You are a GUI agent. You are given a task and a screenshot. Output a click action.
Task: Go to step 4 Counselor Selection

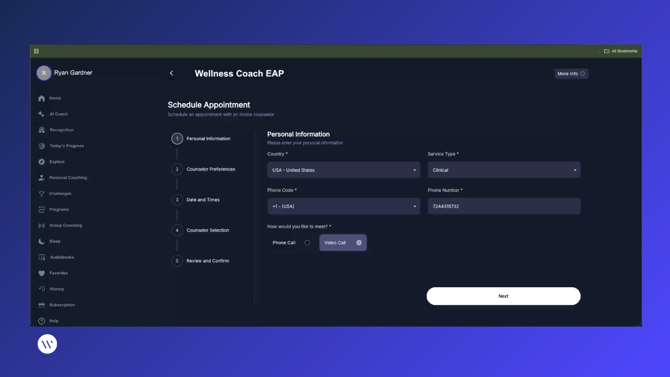200,230
